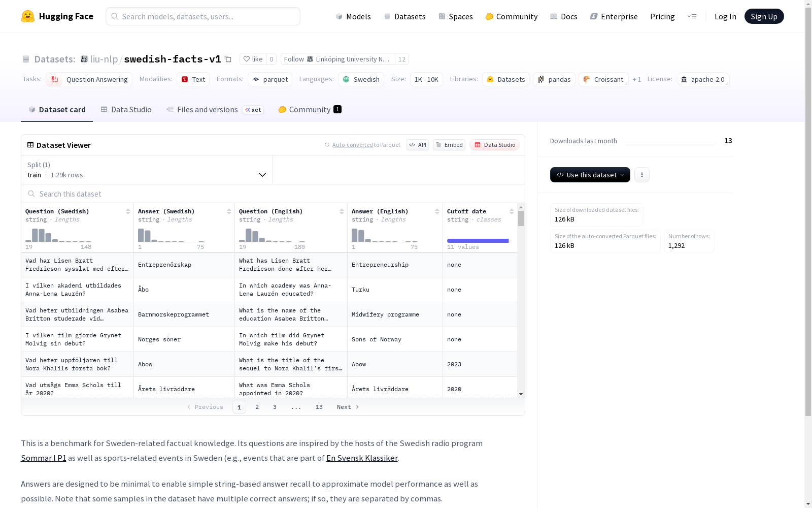
Task: Open the navigation overflow menu icon
Action: 692,16
